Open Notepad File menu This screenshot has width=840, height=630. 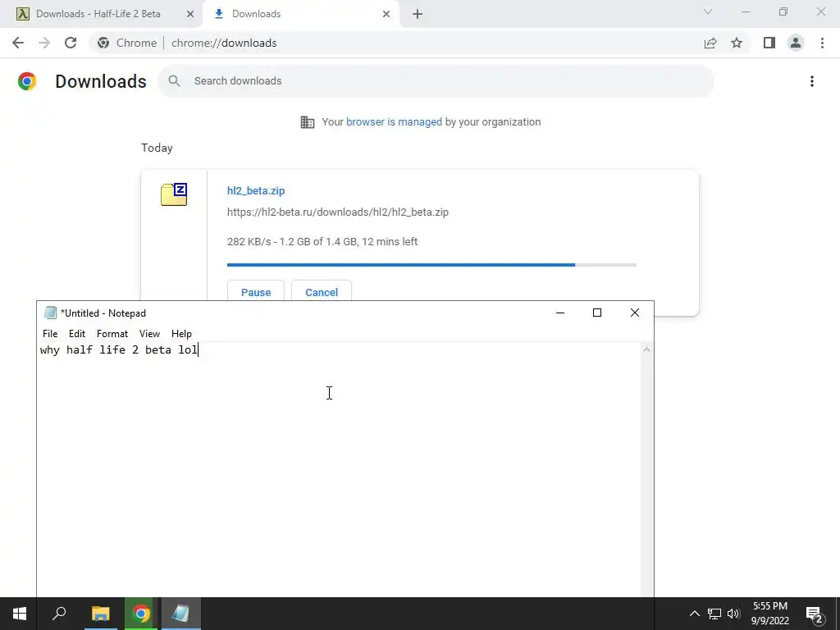(x=50, y=334)
